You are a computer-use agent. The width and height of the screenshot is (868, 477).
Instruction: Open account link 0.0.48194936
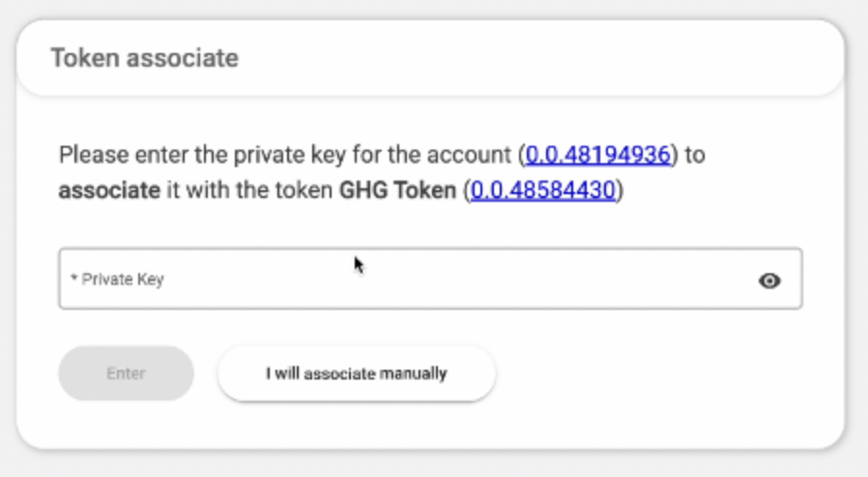click(x=597, y=154)
